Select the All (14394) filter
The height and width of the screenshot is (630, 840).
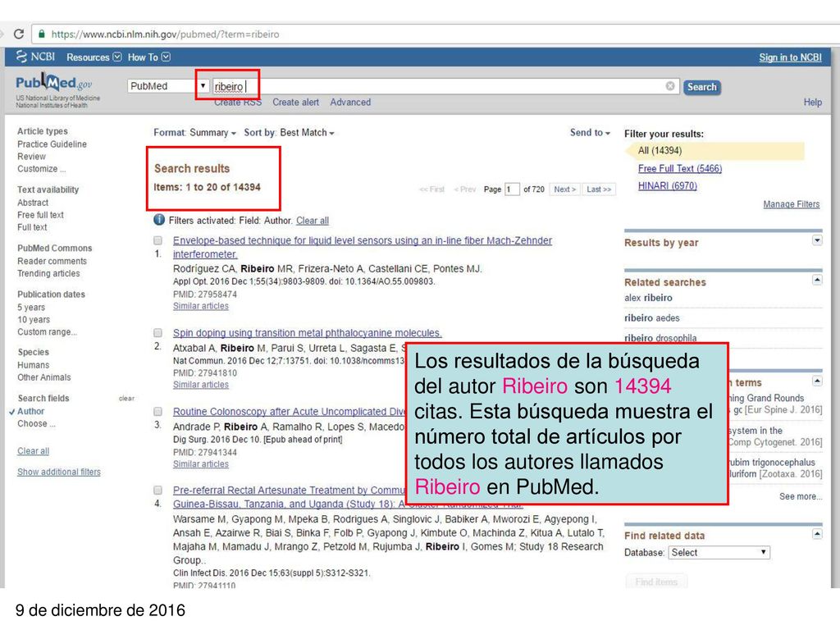pos(660,151)
